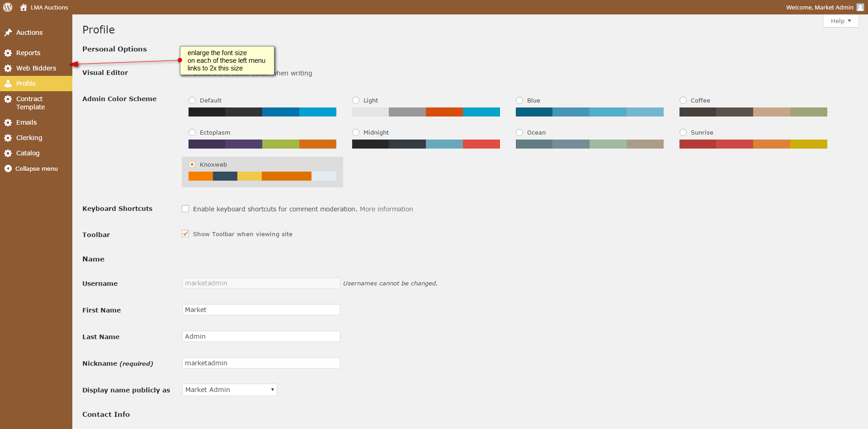This screenshot has height=429, width=868.
Task: Open Web Bidders in the sidebar
Action: point(36,68)
